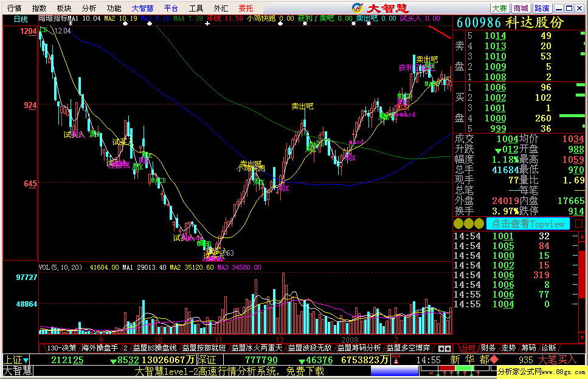The image size is (588, 379).
Task: Click the middle yellow circle icon
Action: [x=469, y=224]
